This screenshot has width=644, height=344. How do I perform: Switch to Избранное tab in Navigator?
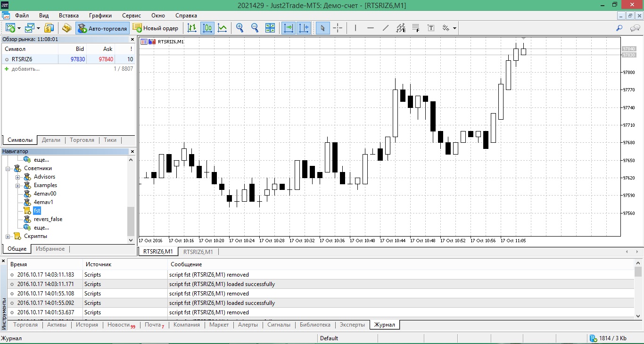point(50,249)
